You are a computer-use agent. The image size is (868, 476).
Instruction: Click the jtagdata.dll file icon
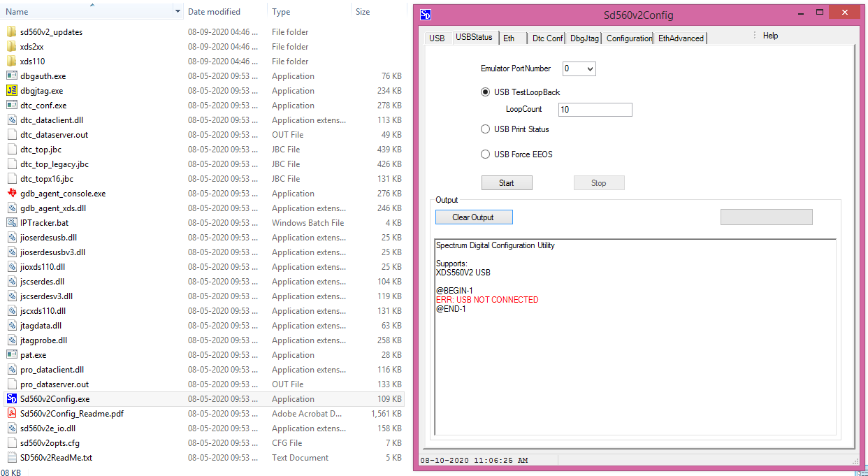[x=11, y=326]
